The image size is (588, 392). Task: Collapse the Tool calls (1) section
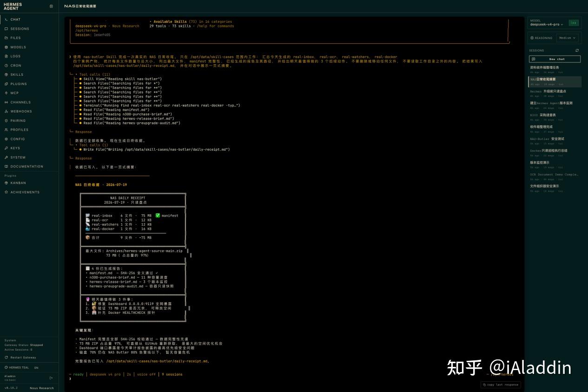(x=92, y=145)
